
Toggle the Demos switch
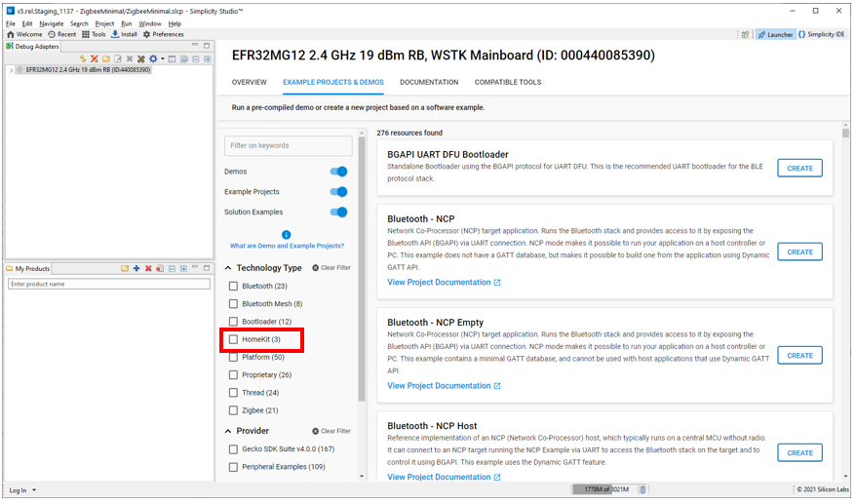click(338, 172)
